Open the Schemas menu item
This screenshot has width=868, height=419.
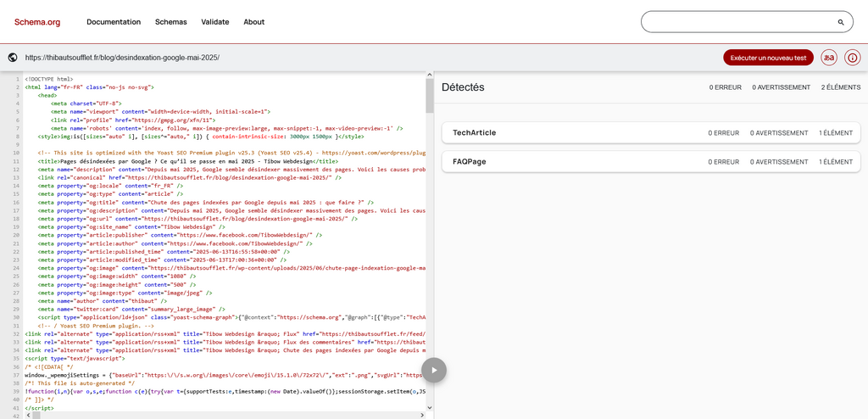(x=170, y=22)
